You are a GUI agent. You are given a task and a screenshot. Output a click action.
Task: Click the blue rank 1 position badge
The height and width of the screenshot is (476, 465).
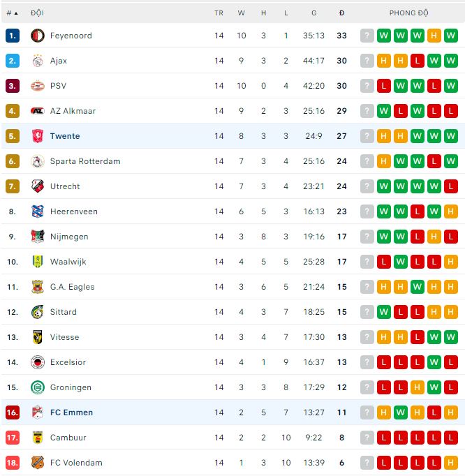tap(13, 36)
